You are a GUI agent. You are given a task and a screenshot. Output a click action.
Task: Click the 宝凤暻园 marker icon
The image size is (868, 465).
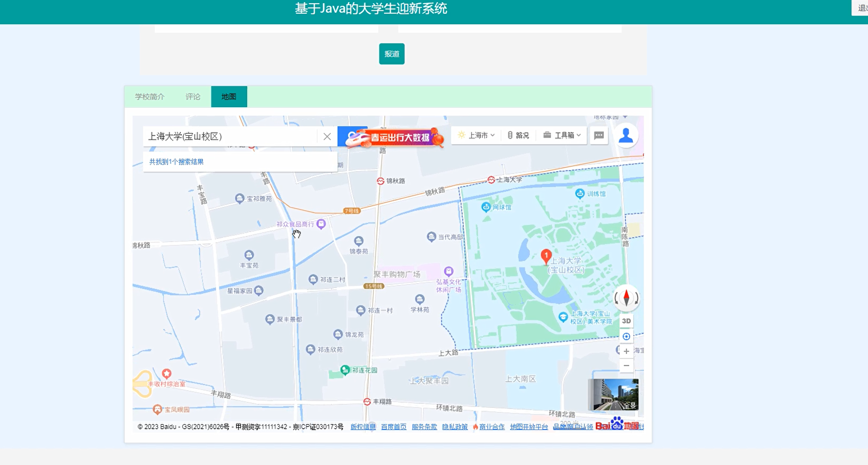click(157, 409)
